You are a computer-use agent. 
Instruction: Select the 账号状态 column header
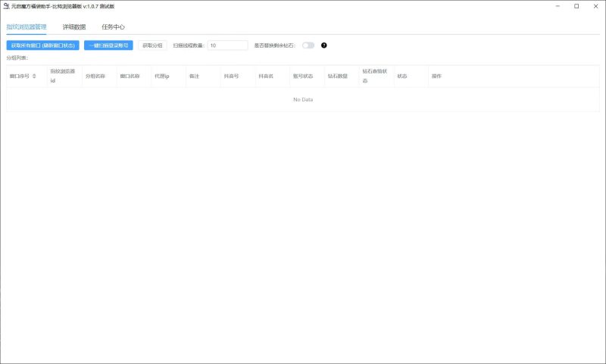(303, 76)
